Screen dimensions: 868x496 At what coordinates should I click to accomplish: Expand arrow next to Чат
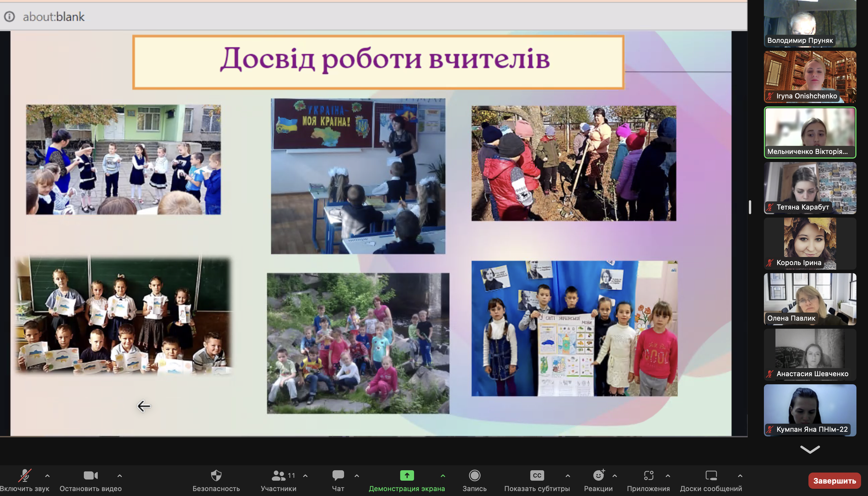(357, 475)
